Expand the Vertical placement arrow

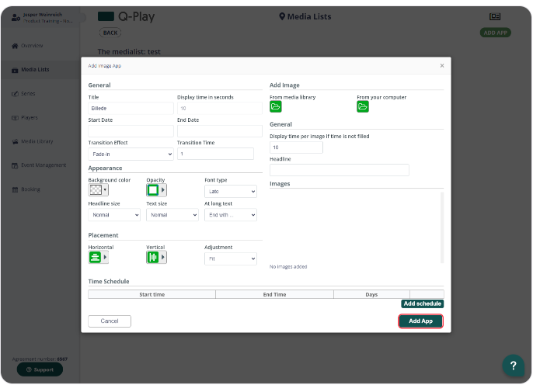tap(163, 257)
